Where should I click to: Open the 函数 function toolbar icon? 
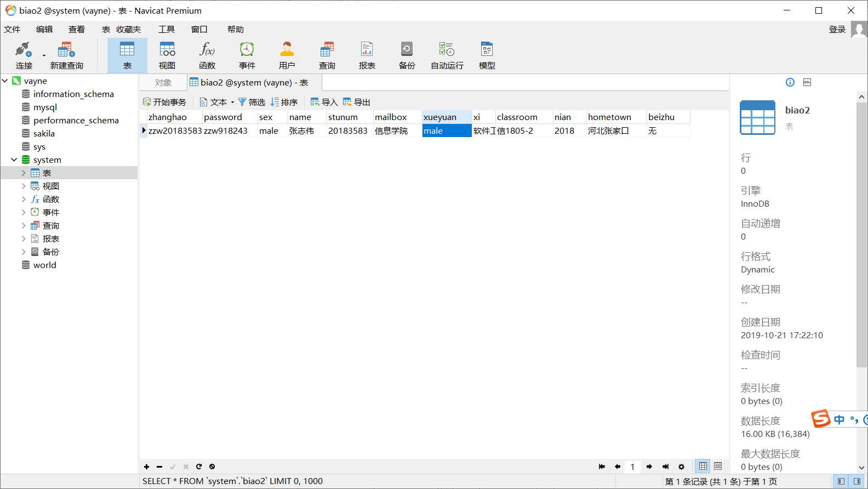207,55
